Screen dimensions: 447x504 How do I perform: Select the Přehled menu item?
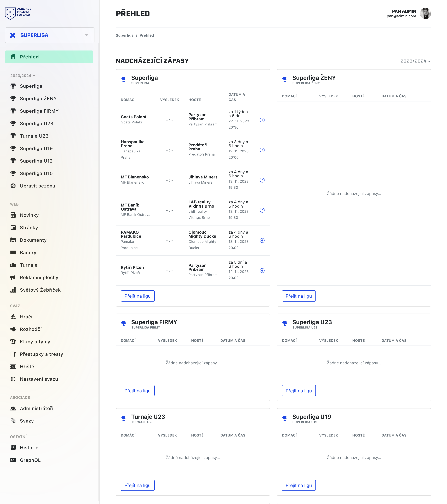tap(49, 57)
